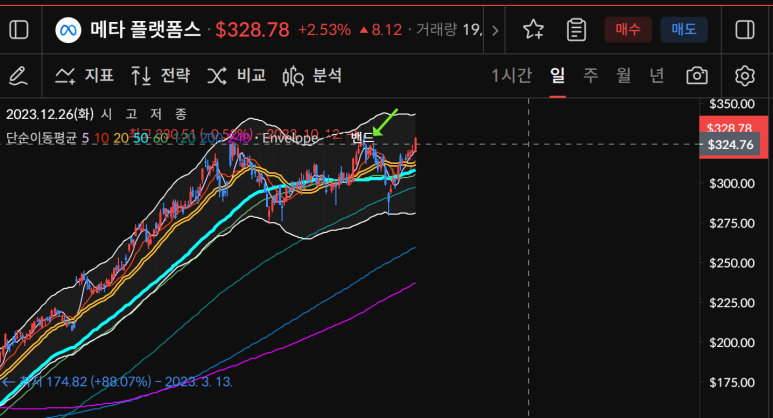This screenshot has height=418, width=773.
Task: Click the $350.00 price axis label
Action: coord(732,104)
